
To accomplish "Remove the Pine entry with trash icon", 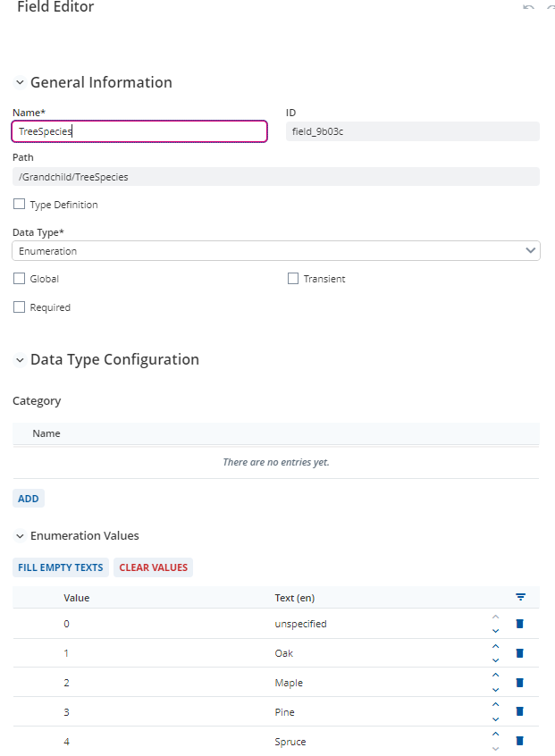I will point(520,711).
